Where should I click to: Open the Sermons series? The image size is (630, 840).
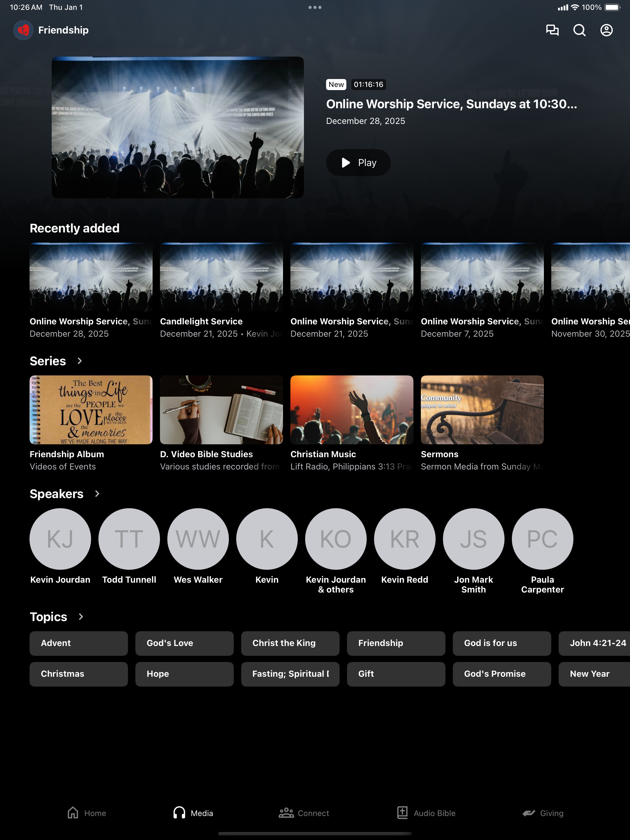(x=482, y=423)
